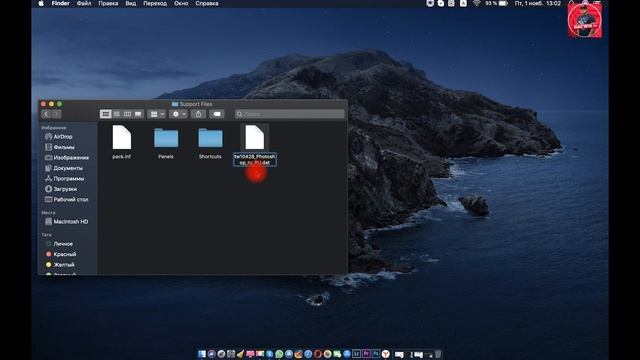Go forward with the Finder forward arrow
The image size is (640, 360).
pos(56,114)
